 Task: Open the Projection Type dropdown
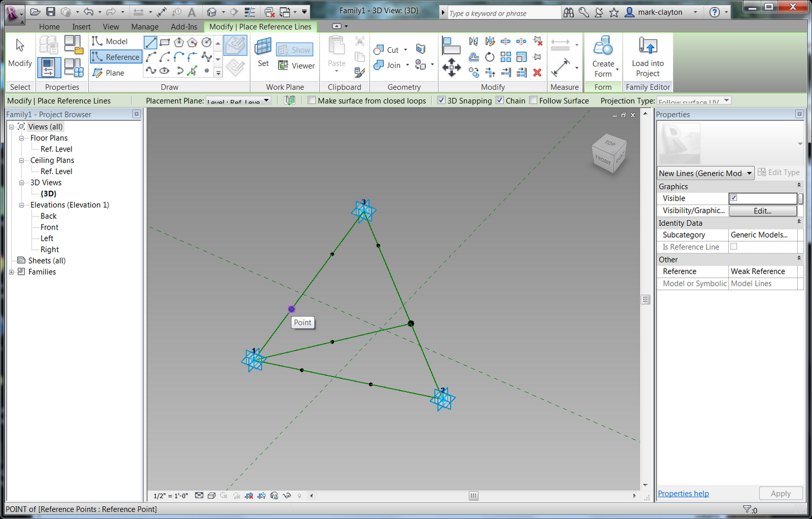[x=727, y=101]
